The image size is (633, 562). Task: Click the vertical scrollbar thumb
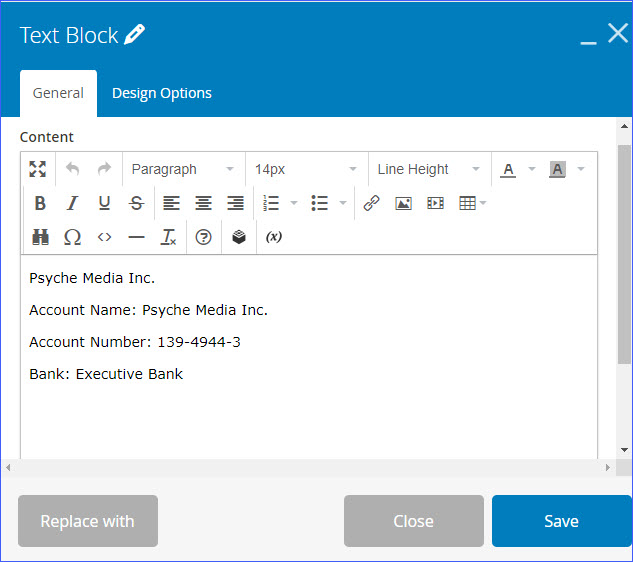tap(624, 254)
